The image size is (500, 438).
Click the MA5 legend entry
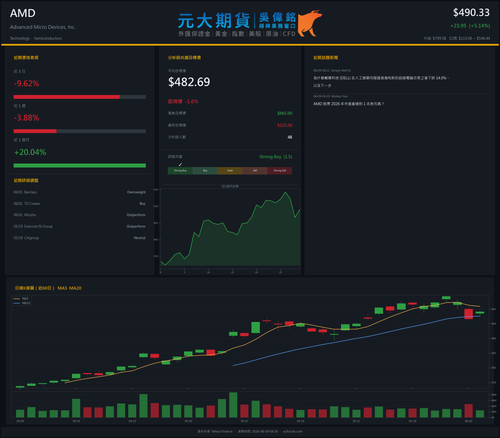click(22, 299)
